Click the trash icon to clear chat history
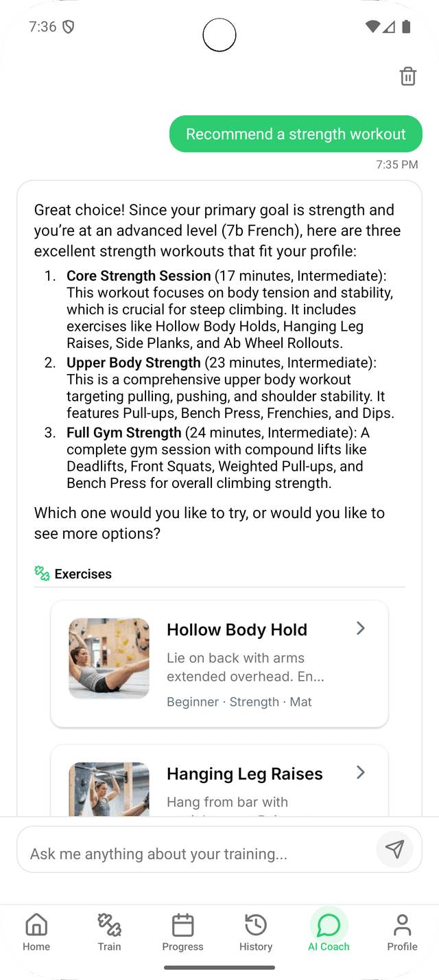The height and width of the screenshot is (980, 439). coord(408,76)
